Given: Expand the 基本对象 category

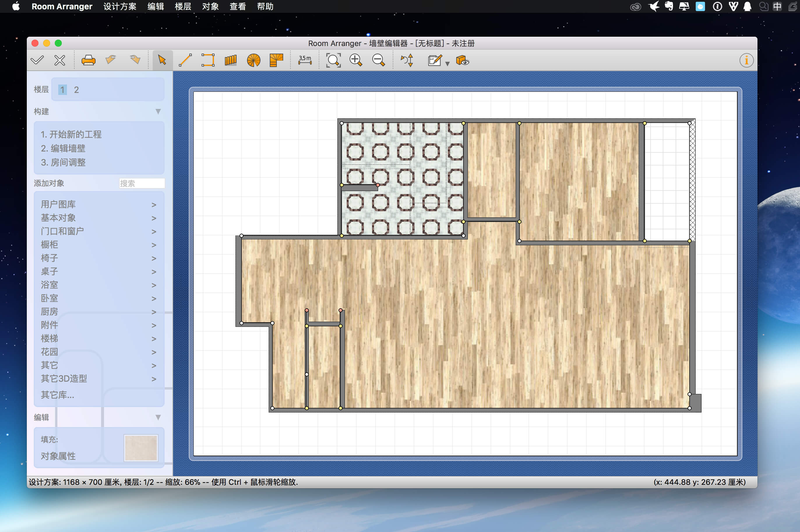Looking at the screenshot, I should (99, 218).
